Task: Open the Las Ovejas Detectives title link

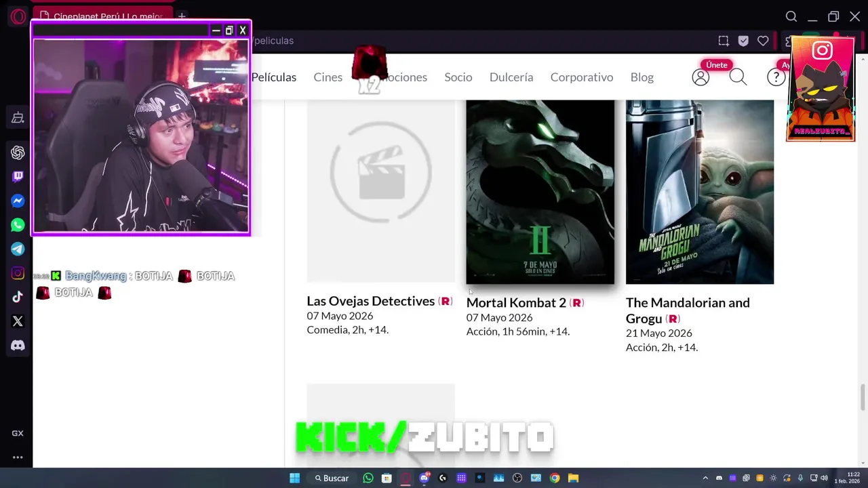Action: (370, 301)
